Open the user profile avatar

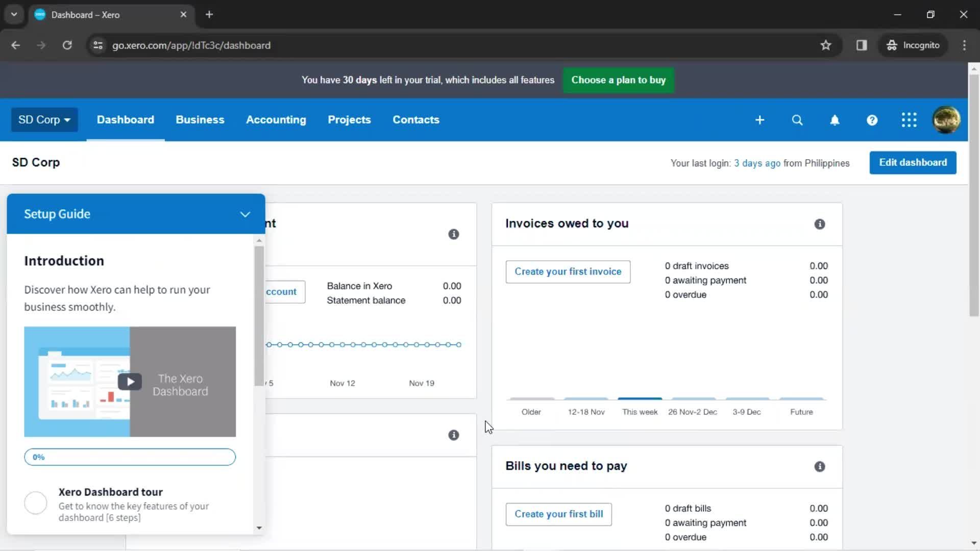click(x=946, y=120)
